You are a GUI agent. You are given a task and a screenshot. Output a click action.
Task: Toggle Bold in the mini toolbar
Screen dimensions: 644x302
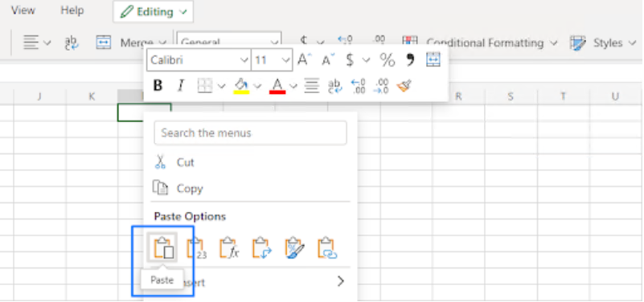point(158,85)
